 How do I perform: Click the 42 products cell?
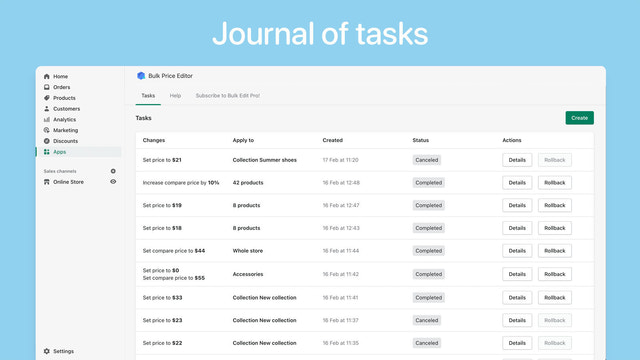point(248,182)
